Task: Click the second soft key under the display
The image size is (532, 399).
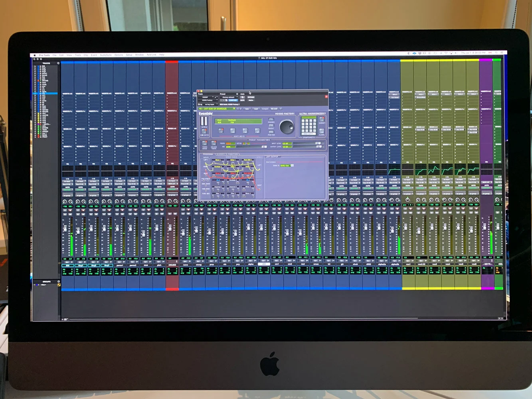Action: [x=233, y=130]
